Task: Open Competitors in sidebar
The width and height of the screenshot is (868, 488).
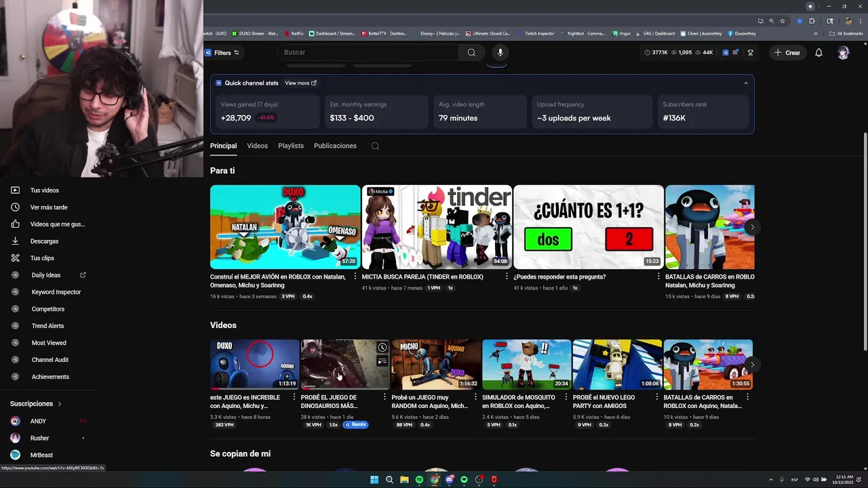Action: (x=48, y=309)
